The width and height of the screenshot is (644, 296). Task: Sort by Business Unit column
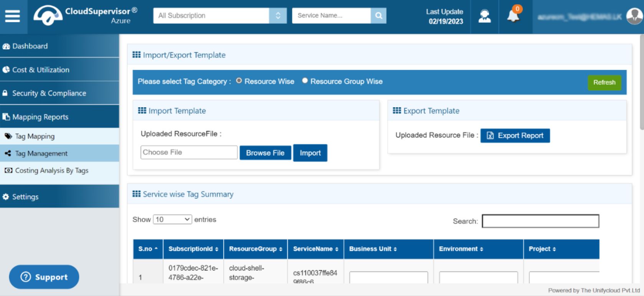389,249
